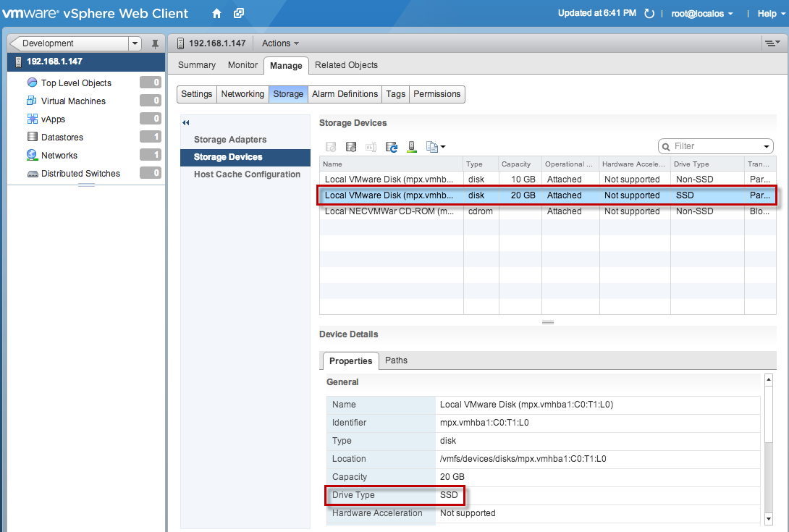Go to vSphere Home icon
The width and height of the screenshot is (789, 532).
coord(216,14)
